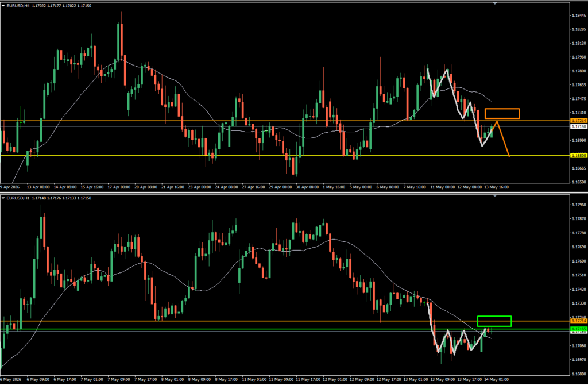588x385 pixels.
Task: Click the 1.17960 label on H1 price axis
Action: (579, 205)
